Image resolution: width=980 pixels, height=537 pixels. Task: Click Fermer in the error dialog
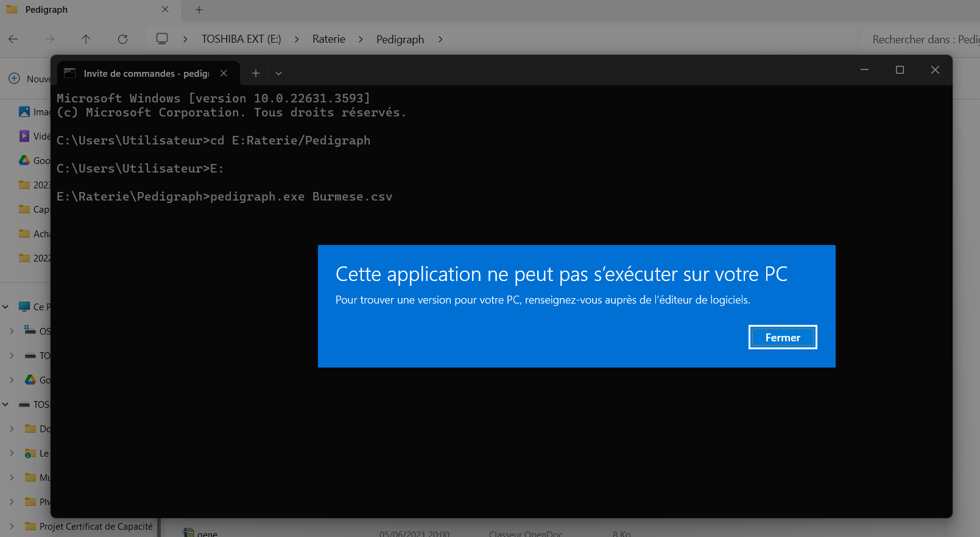pos(783,337)
